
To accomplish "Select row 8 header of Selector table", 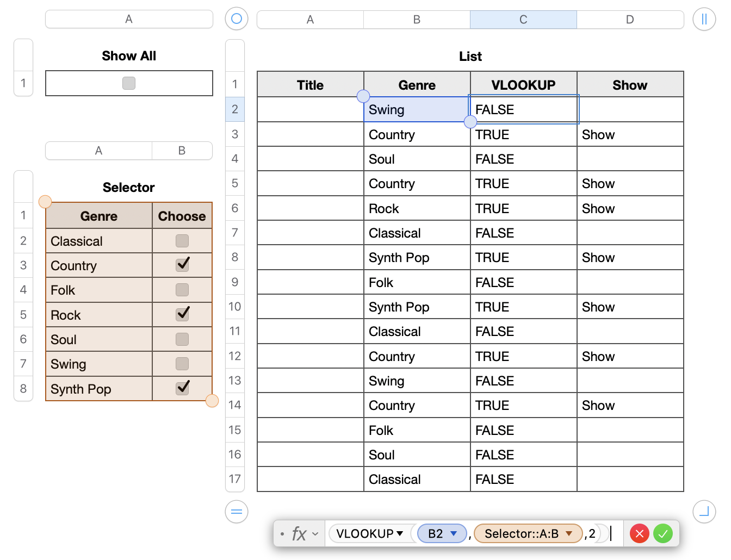I will 23,389.
